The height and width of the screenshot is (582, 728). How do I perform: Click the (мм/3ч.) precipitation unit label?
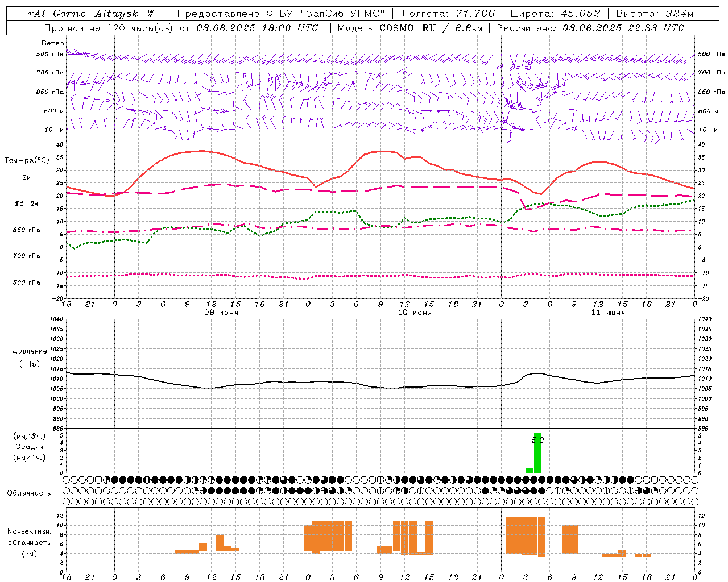pos(30,436)
